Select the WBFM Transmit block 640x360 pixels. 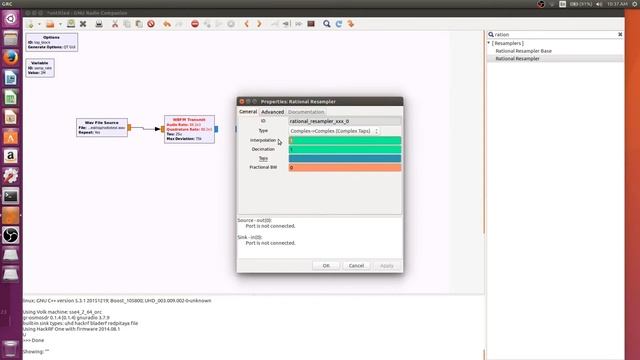pyautogui.click(x=189, y=129)
